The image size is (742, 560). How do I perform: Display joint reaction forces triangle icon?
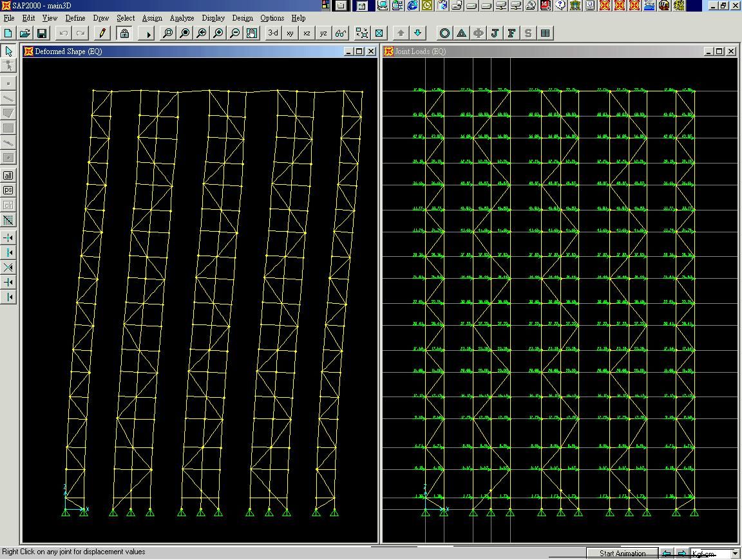coord(461,33)
